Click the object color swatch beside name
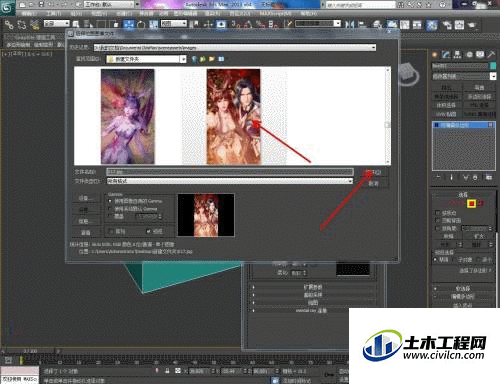 coord(493,66)
